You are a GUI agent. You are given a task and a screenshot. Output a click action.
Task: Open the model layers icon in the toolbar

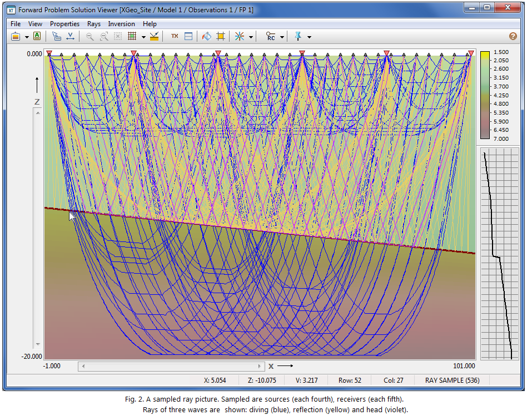tap(16, 36)
